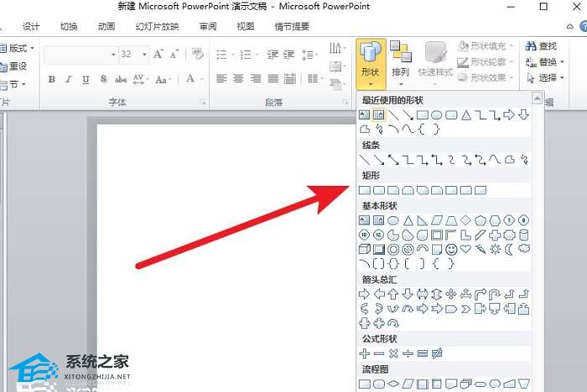The width and height of the screenshot is (587, 392).
Task: Select the smiley face in 基本形状
Action: [451, 250]
